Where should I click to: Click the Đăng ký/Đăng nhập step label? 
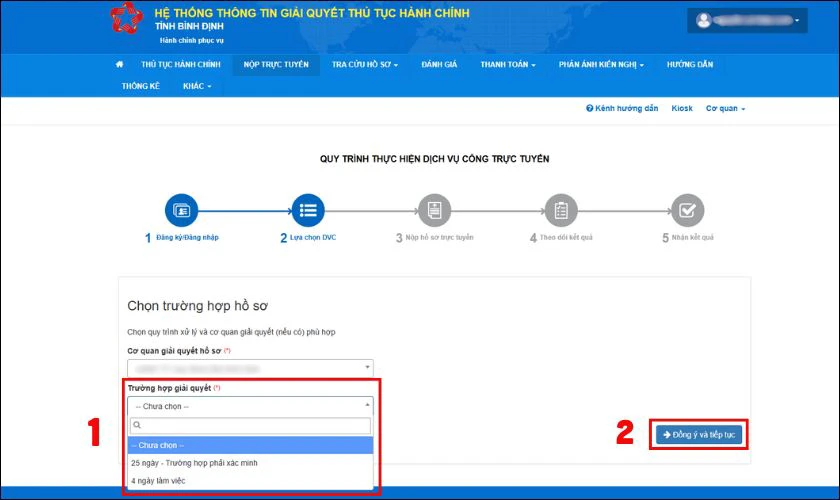click(x=187, y=237)
